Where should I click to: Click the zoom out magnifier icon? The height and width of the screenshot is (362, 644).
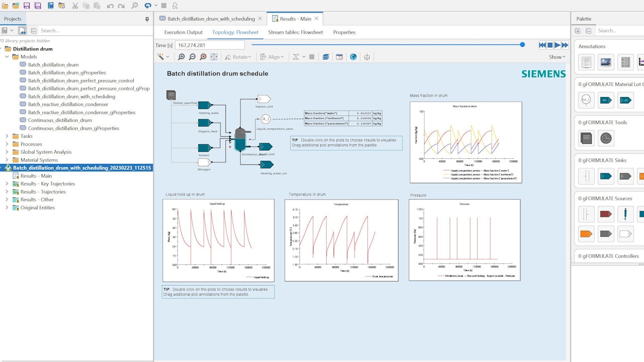point(192,57)
